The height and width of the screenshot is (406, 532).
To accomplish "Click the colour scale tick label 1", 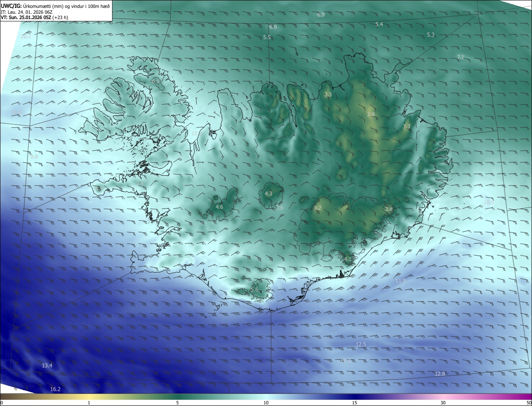I will pyautogui.click(x=89, y=403).
